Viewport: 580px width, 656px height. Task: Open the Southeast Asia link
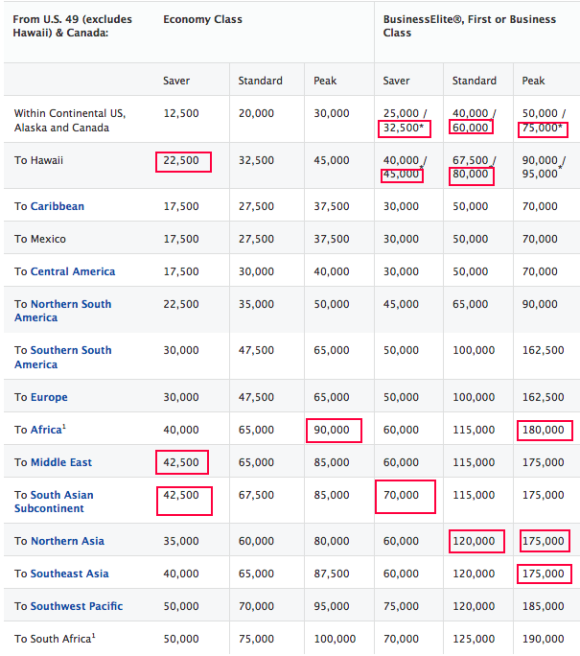pos(69,574)
